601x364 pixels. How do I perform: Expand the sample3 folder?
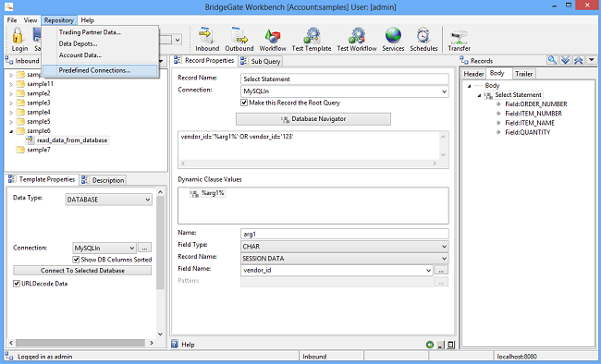tap(11, 103)
